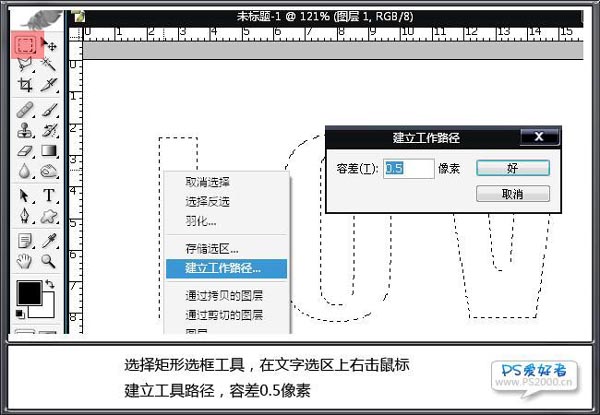Select the Gradient tool

49,151
